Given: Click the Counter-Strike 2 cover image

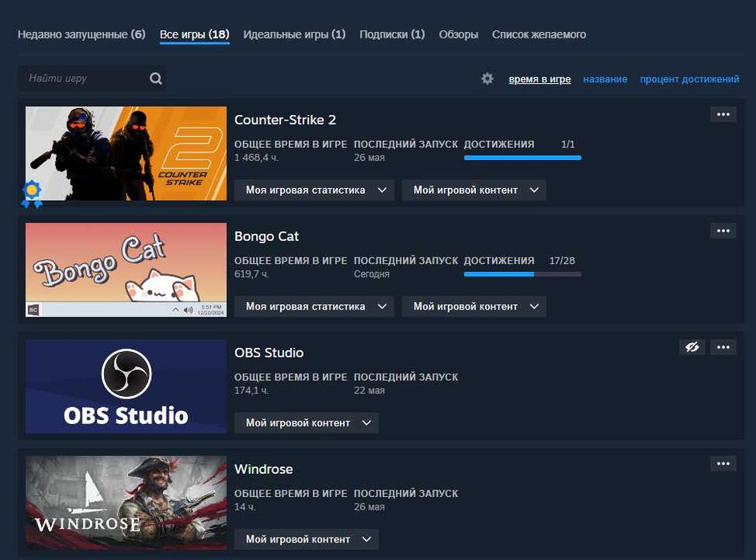Looking at the screenshot, I should coord(126,154).
